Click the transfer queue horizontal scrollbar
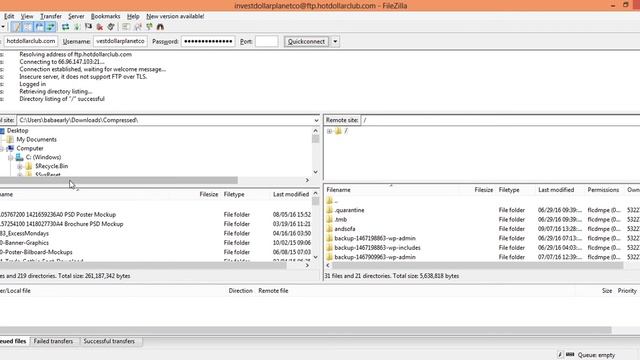This screenshot has width=640, height=360. tap(305, 330)
